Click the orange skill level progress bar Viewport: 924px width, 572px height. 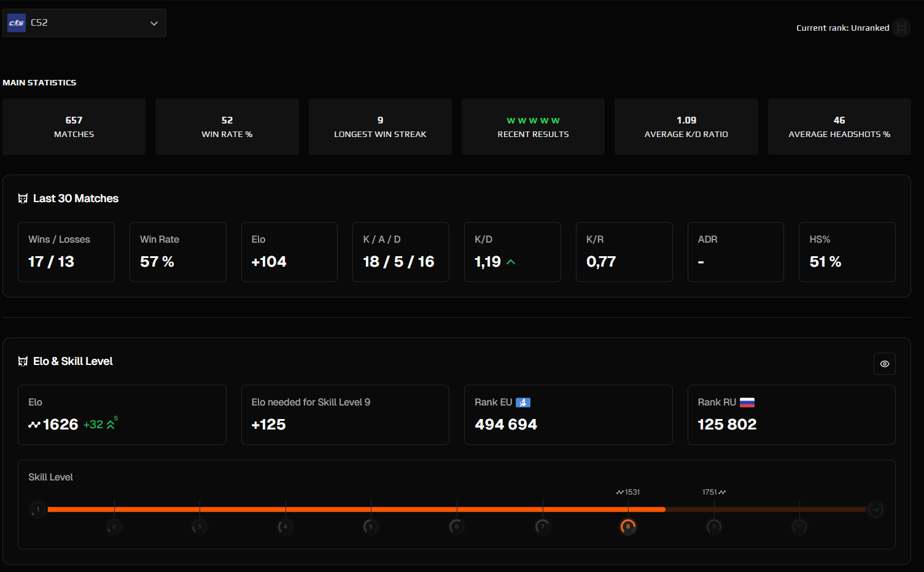(x=356, y=509)
